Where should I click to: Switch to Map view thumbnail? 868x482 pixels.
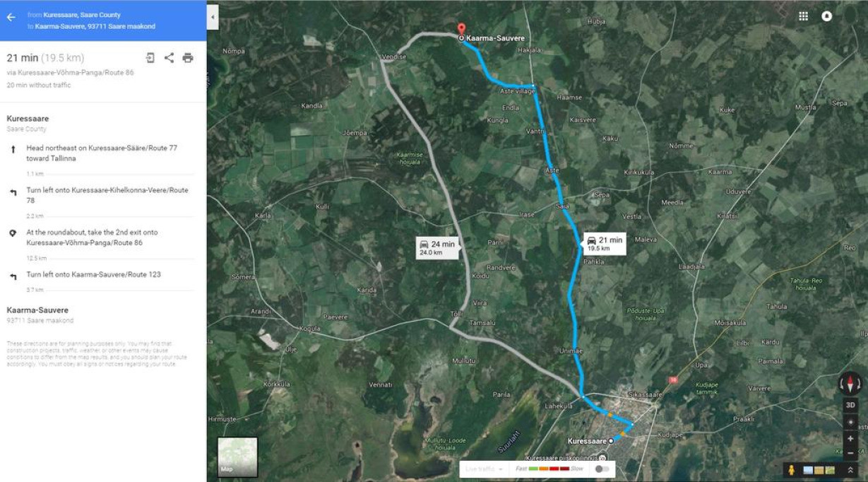coord(237,457)
